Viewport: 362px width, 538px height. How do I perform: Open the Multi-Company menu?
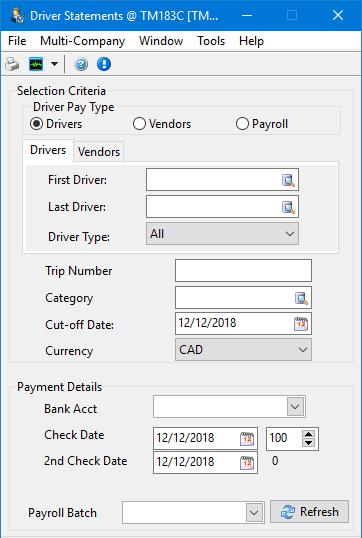tap(82, 41)
